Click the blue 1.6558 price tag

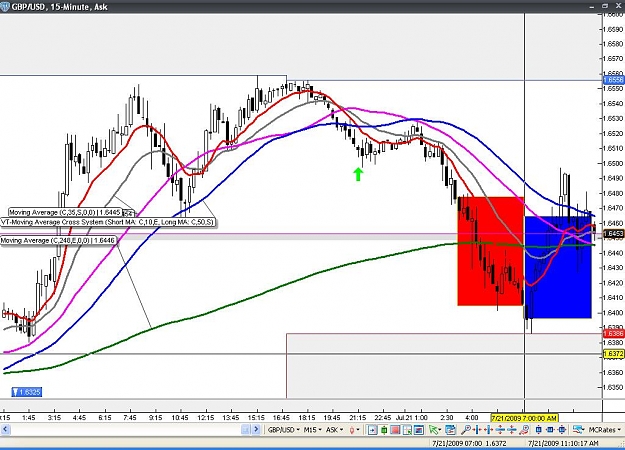pyautogui.click(x=613, y=80)
